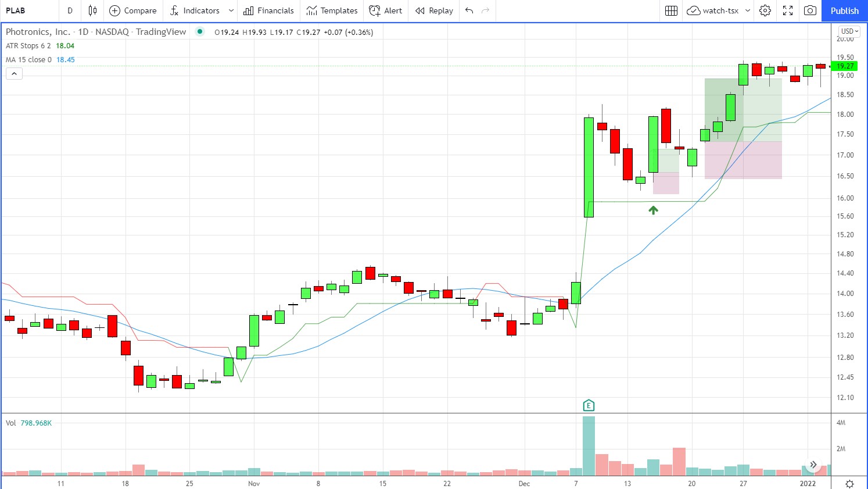Click the MA 15 close 0 indicator label

pyautogui.click(x=29, y=60)
